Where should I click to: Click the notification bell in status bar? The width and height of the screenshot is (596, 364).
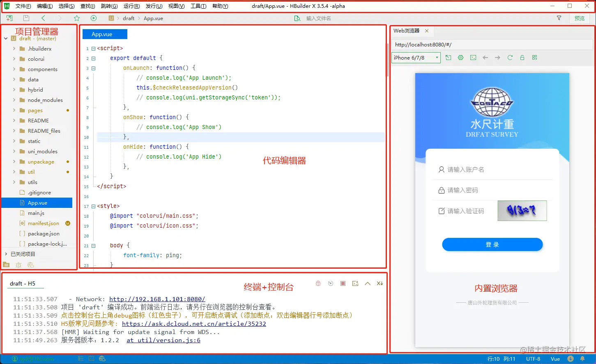point(582,359)
